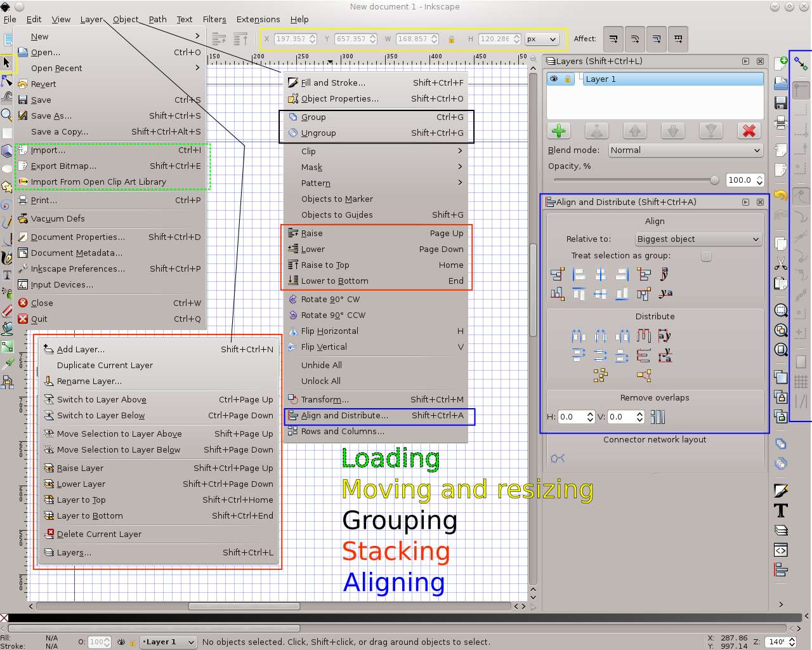812x650 pixels.
Task: Close the Align and Distribute panel
Action: 760,202
